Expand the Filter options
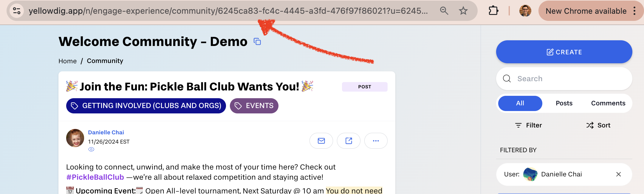The width and height of the screenshot is (644, 194). click(x=529, y=125)
